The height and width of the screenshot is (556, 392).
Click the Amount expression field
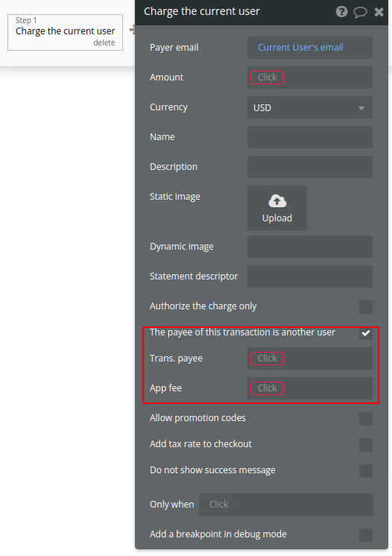point(310,78)
